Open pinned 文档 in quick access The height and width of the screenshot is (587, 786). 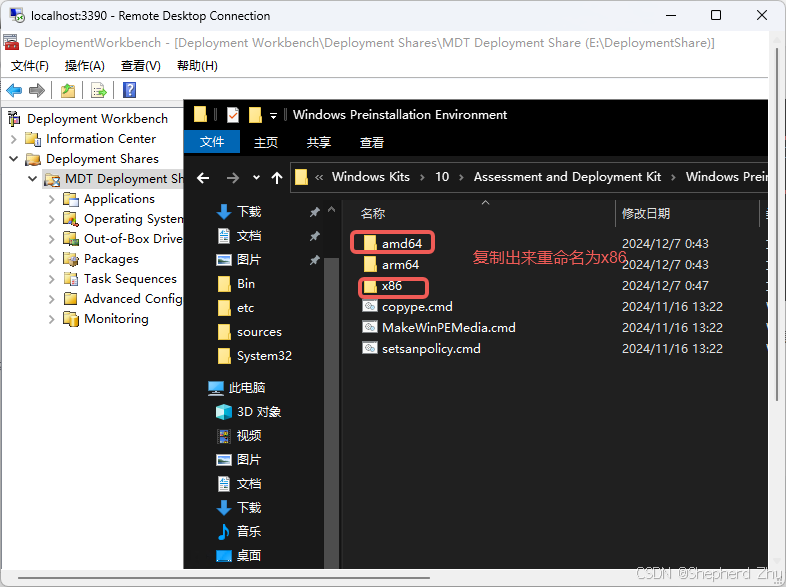click(249, 236)
